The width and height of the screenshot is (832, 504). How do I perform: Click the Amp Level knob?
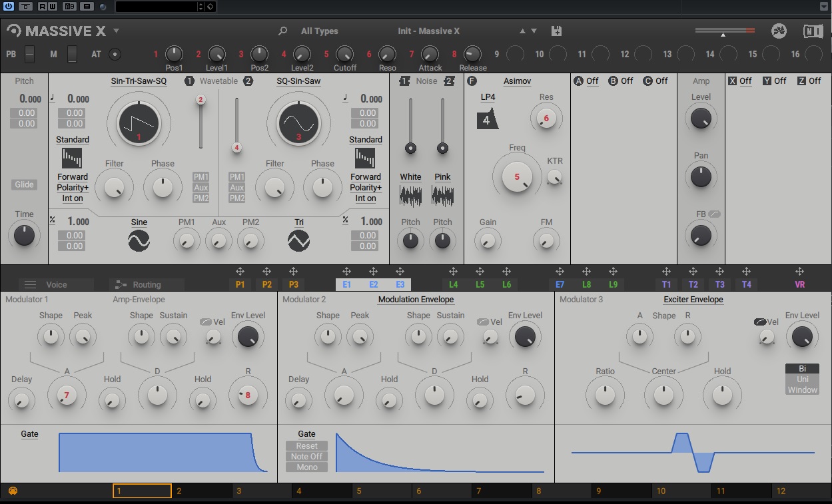coord(701,119)
